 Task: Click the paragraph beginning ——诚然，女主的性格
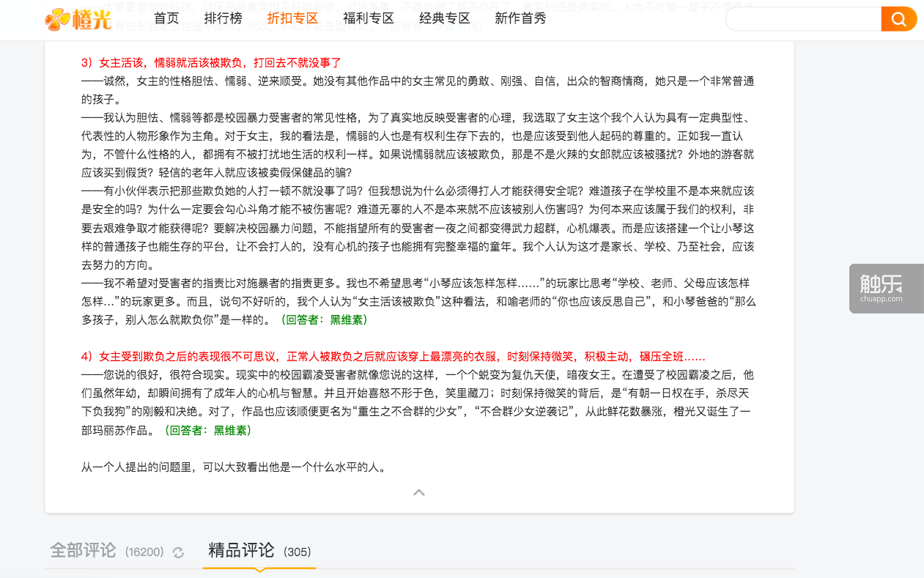coord(418,90)
